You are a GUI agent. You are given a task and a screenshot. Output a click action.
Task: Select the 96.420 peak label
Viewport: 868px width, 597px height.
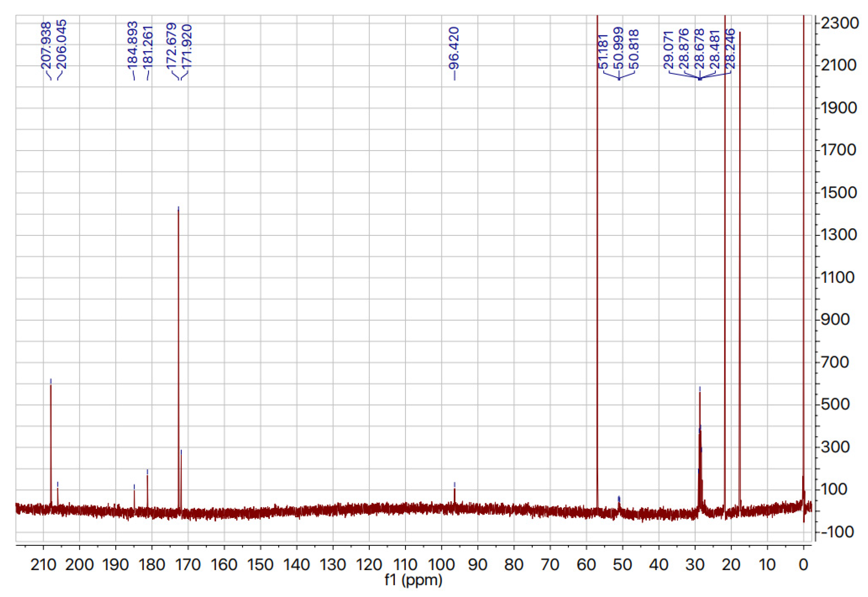[454, 48]
